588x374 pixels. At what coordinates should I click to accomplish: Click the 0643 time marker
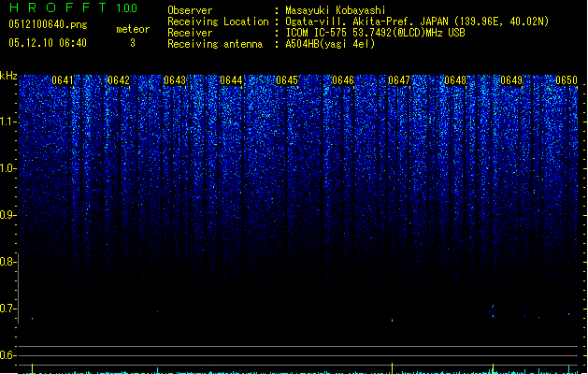[x=175, y=80]
